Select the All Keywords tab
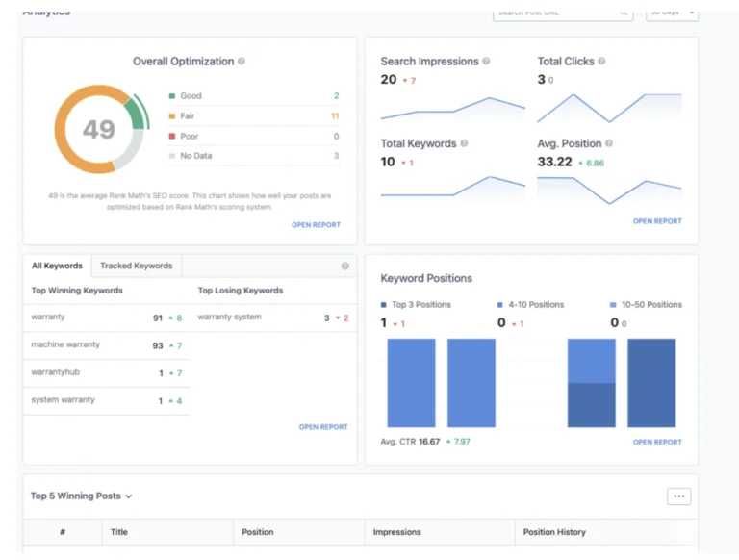Viewport: 739px width, 560px height. pos(57,267)
